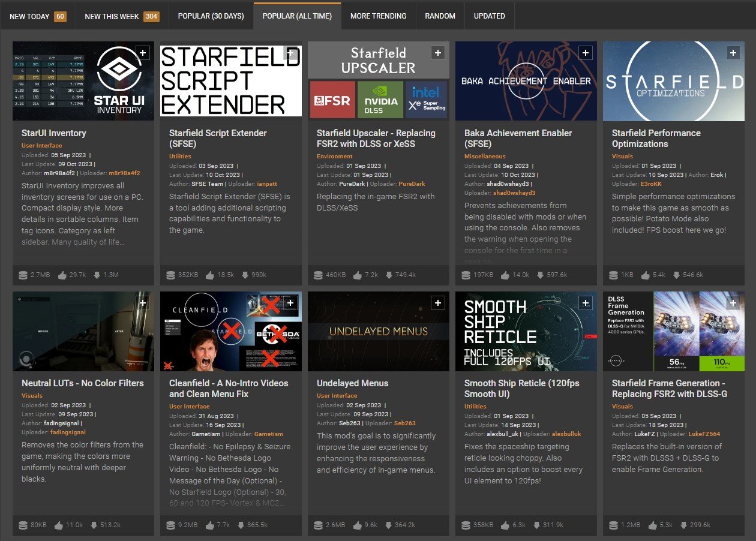Click plus icon on Undelayed Menus thumbnail
Viewport: 756px width, 541px height.
click(438, 303)
